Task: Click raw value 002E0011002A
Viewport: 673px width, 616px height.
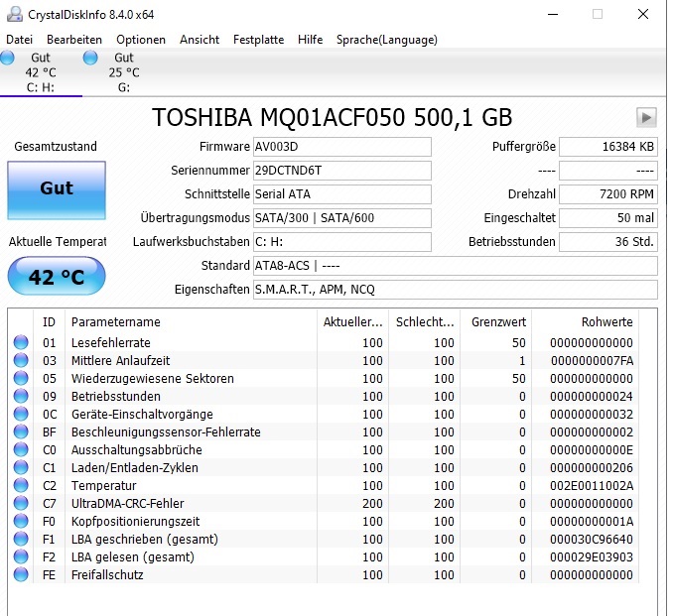Action: pos(592,486)
